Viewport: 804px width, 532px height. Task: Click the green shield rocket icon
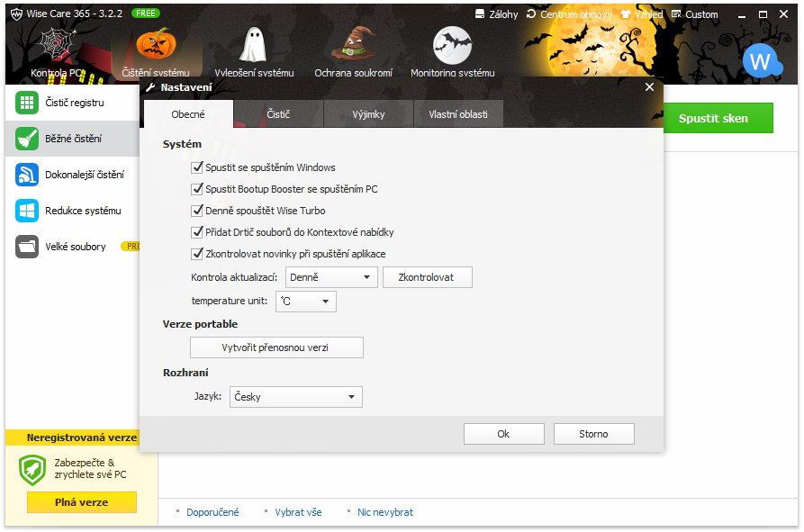(32, 470)
